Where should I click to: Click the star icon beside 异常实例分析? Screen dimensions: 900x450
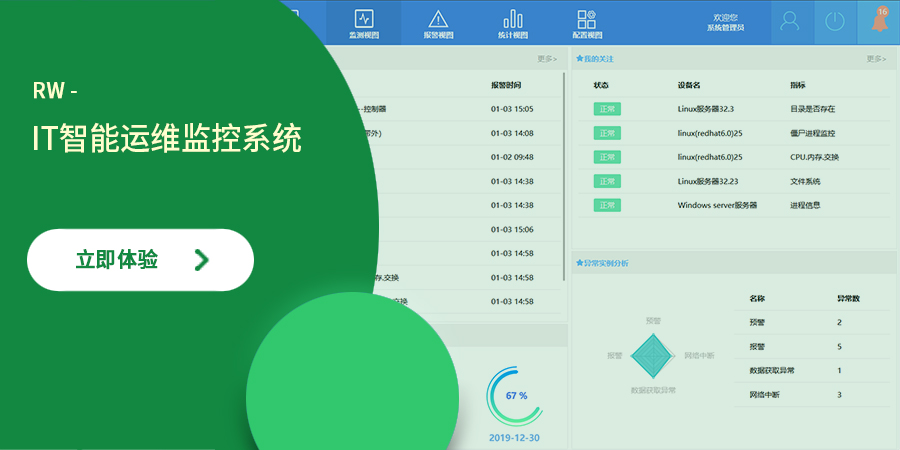[579, 263]
